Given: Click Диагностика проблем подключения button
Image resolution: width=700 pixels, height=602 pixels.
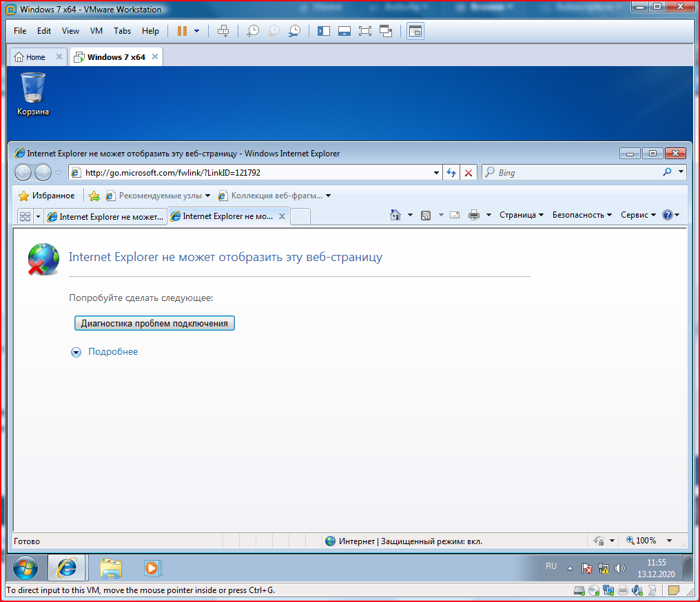Looking at the screenshot, I should click(154, 323).
